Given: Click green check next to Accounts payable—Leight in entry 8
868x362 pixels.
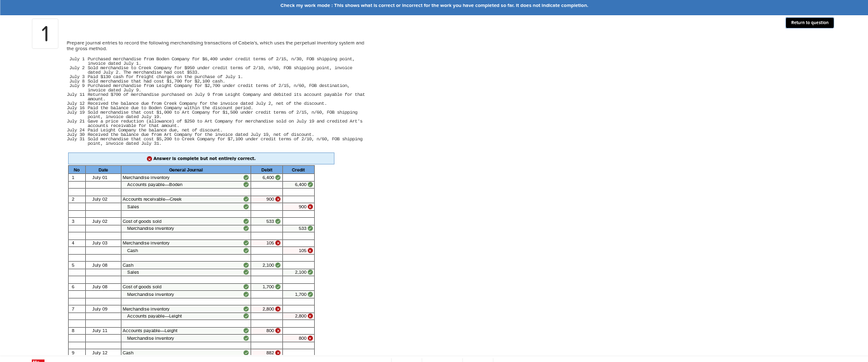Looking at the screenshot, I should tap(246, 331).
